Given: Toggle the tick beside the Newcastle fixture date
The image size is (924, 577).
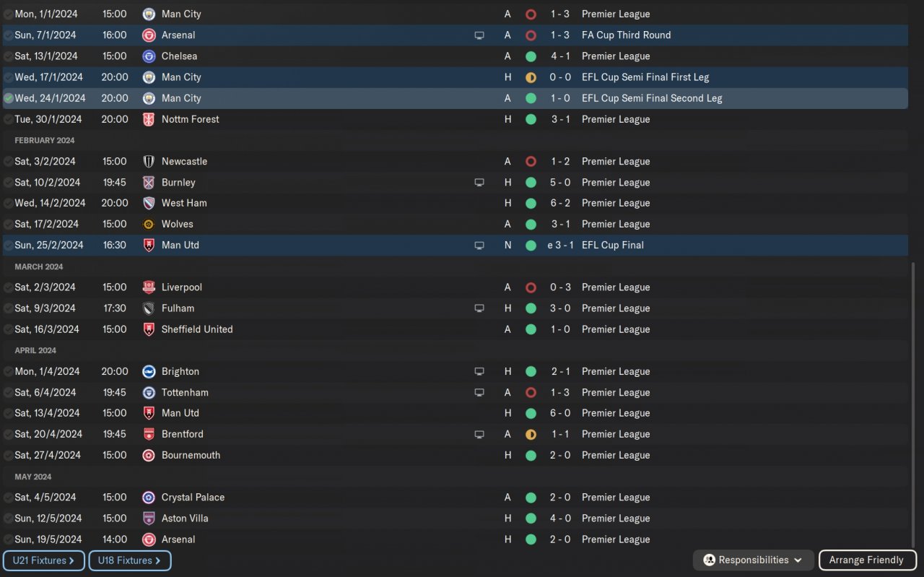Looking at the screenshot, I should [8, 161].
